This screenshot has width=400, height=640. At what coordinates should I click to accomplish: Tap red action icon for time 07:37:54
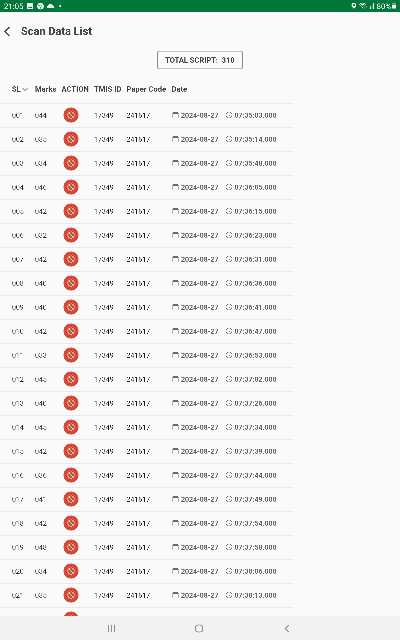(x=71, y=523)
